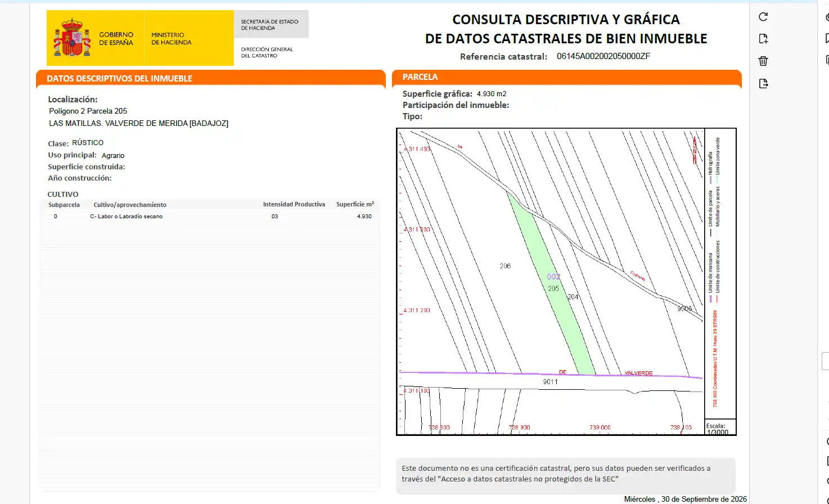Click the '4.930' cell in the cultivo table
This screenshot has height=504, width=829.
[364, 217]
